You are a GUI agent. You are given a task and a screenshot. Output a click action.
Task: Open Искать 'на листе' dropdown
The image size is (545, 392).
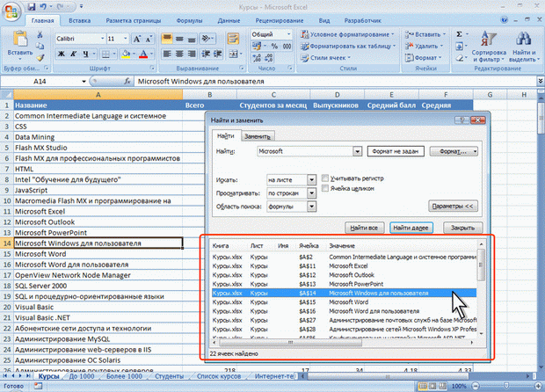[311, 180]
